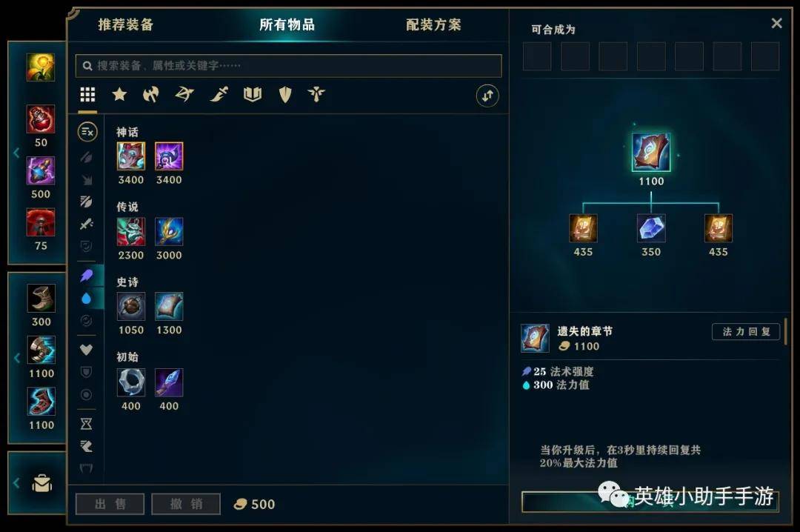Click the 出售 sell button
Image resolution: width=800 pixels, height=532 pixels.
click(x=110, y=504)
